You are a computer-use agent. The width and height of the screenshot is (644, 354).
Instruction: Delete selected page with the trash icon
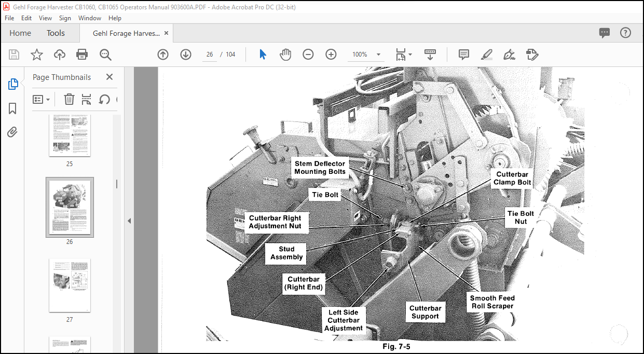69,99
